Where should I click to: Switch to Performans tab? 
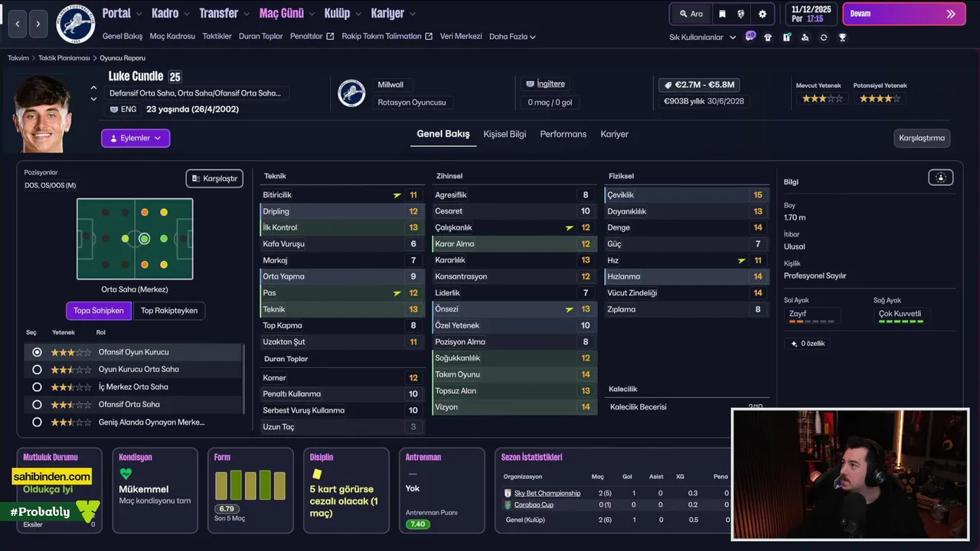point(563,134)
